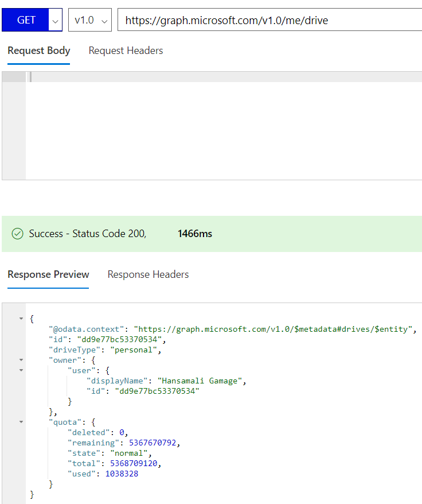Click the success checkmark status icon

pyautogui.click(x=17, y=234)
